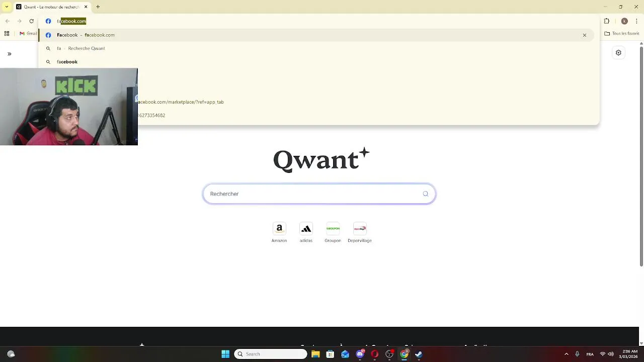Screen dimensions: 644x362
Task: Remove the Facebook suggestion with its X
Action: pos(585,35)
